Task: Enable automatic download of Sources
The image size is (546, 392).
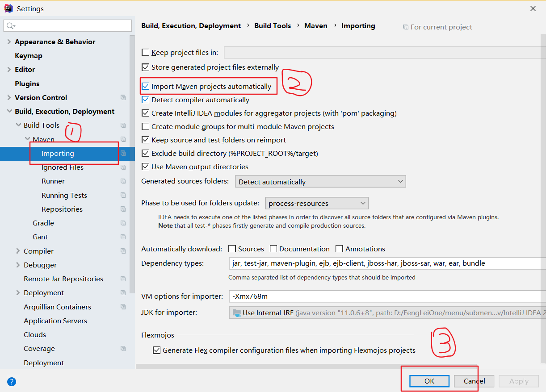Action: click(x=232, y=249)
